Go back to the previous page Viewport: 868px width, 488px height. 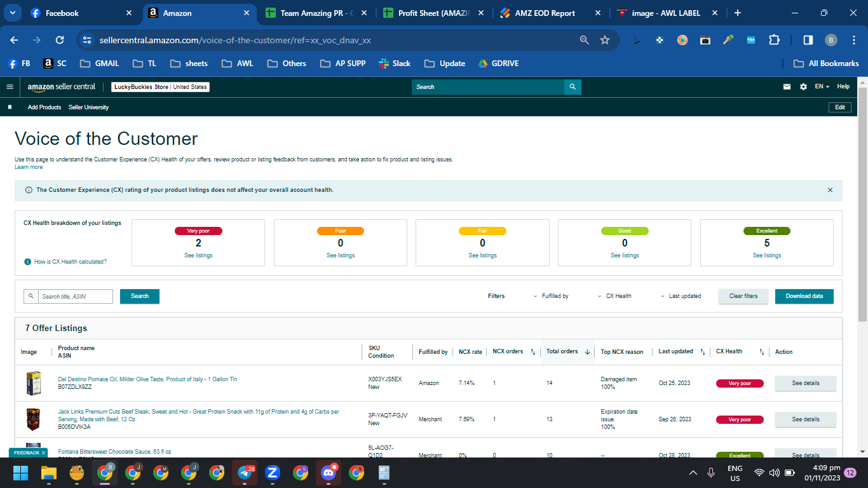click(14, 40)
